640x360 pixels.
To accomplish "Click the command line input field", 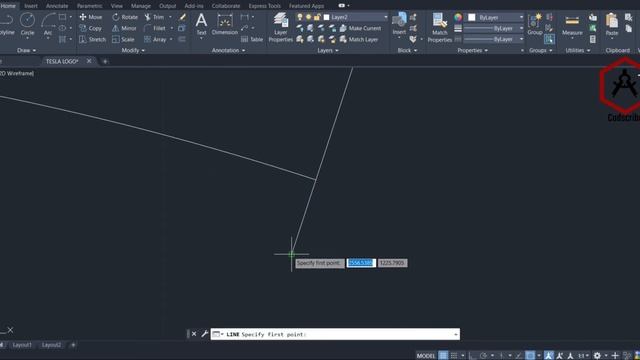I will tap(335, 334).
